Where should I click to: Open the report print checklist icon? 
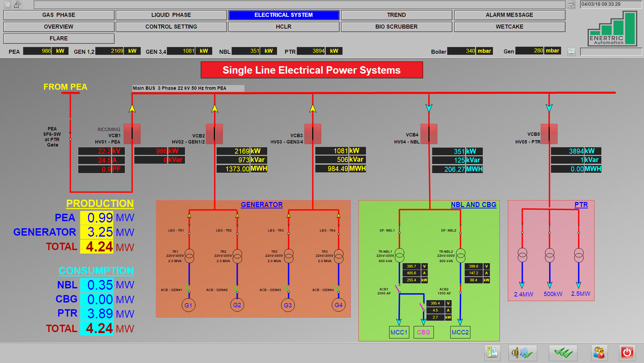point(492,353)
